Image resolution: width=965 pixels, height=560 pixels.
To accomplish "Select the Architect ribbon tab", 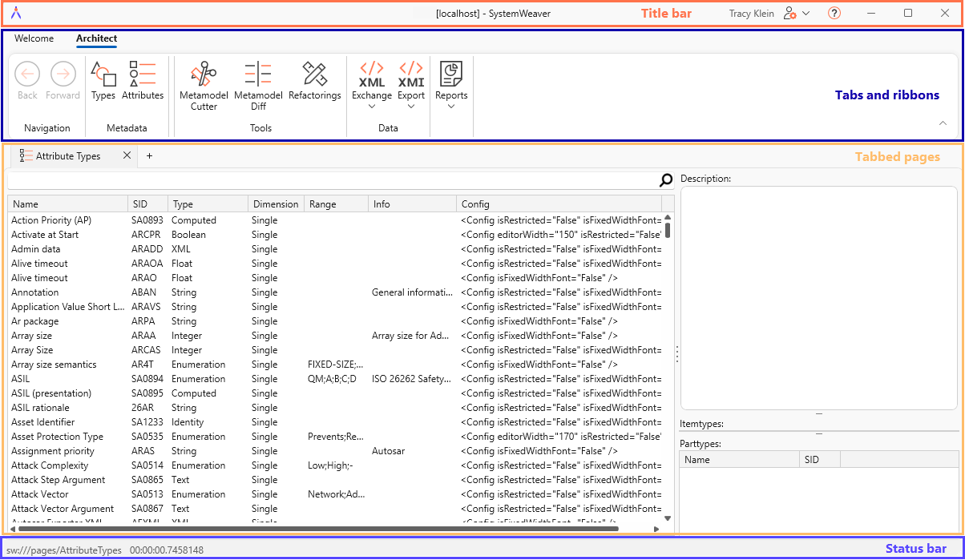I will [x=96, y=38].
